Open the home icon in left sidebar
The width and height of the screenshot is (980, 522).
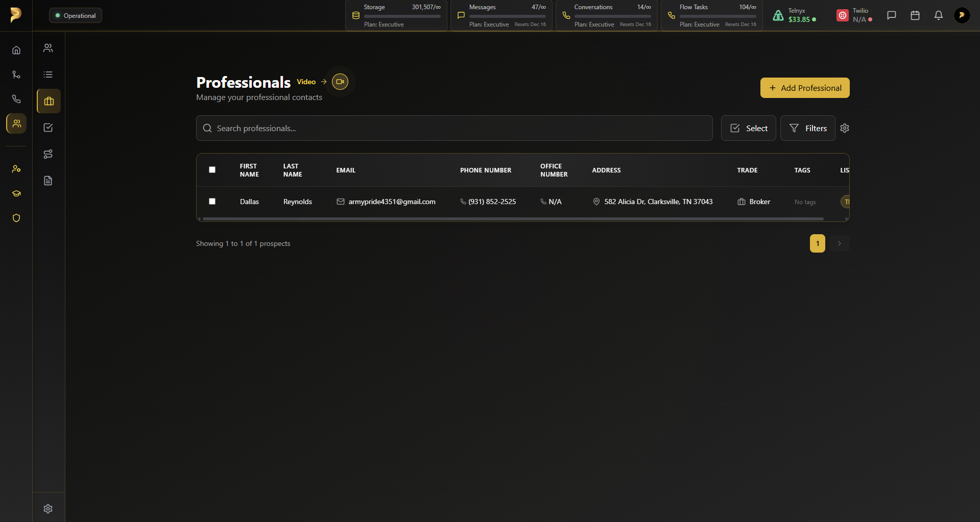pos(16,50)
